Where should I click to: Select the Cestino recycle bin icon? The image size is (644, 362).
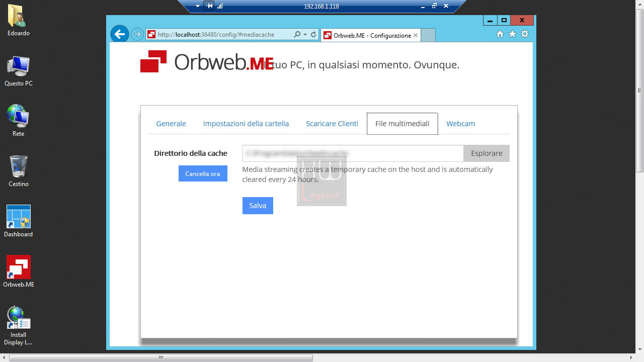18,171
